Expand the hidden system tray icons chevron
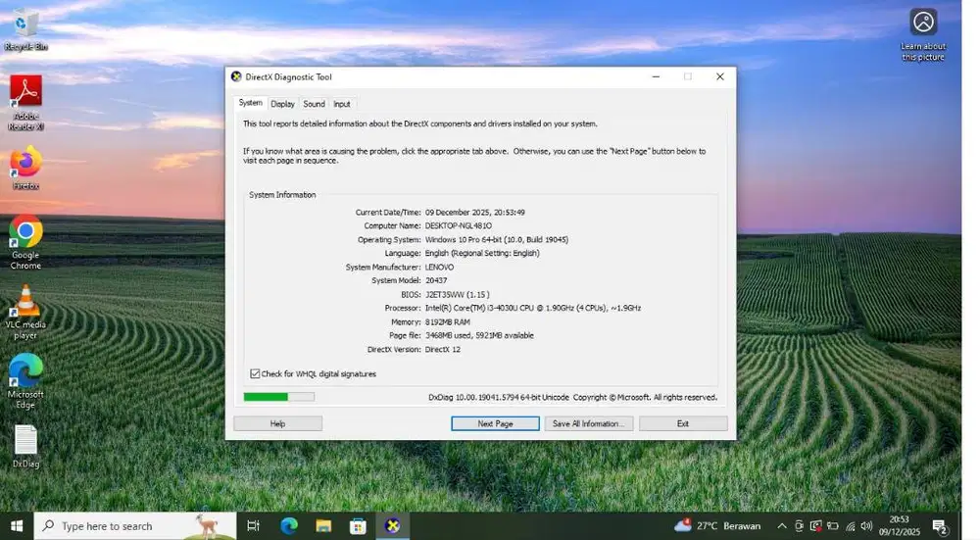Screen dimensions: 980x540 [781, 526]
